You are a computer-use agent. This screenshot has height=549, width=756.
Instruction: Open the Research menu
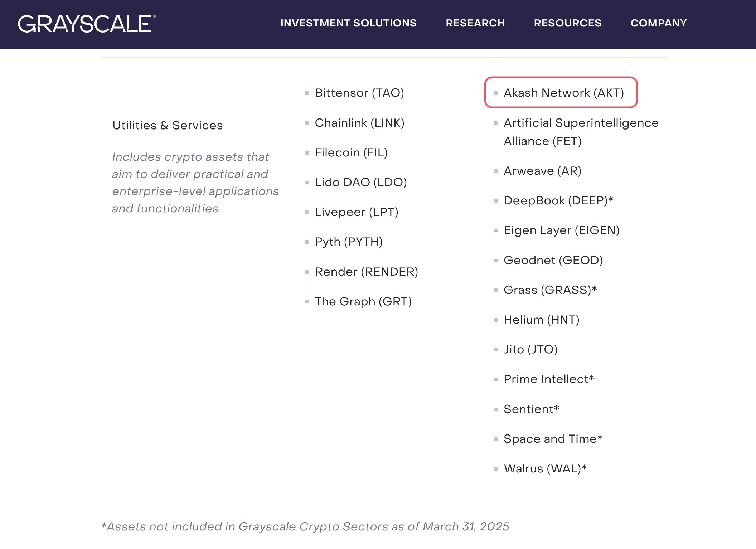tap(475, 23)
